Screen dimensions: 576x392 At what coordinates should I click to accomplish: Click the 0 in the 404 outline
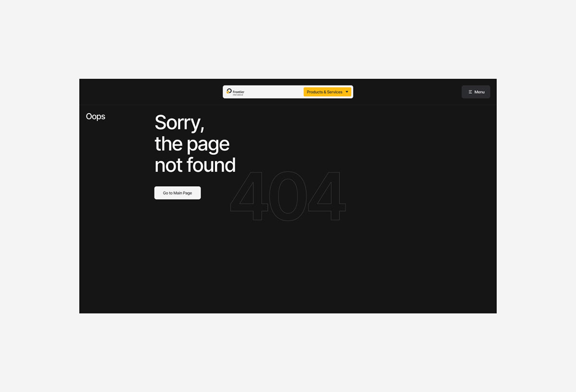coord(288,196)
